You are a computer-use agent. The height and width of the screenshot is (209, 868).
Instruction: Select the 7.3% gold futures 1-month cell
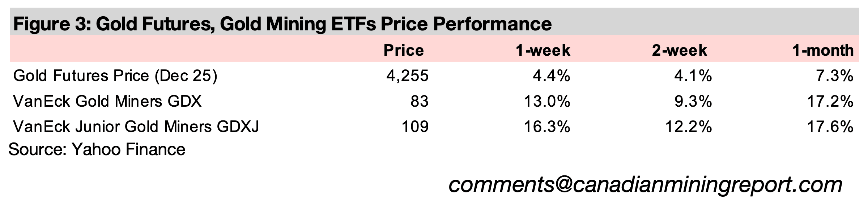835,76
